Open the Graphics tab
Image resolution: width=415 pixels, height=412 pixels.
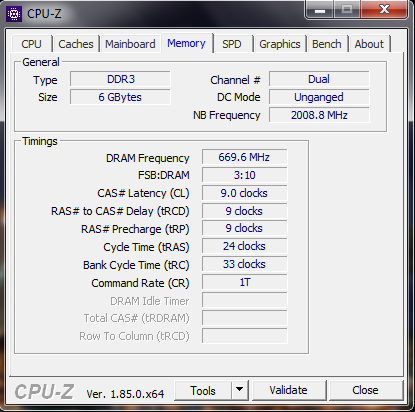[x=280, y=44]
